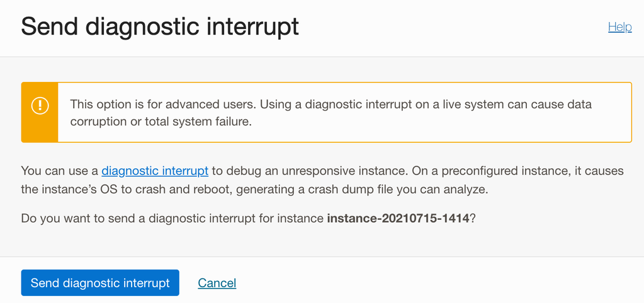Click the warning exclamation icon
The height and width of the screenshot is (303, 644).
40,105
